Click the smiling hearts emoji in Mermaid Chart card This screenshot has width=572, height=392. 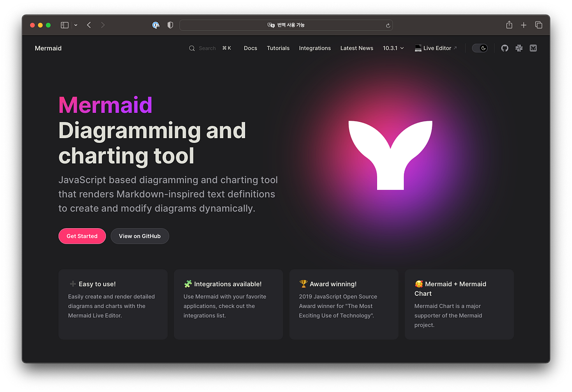click(x=419, y=284)
